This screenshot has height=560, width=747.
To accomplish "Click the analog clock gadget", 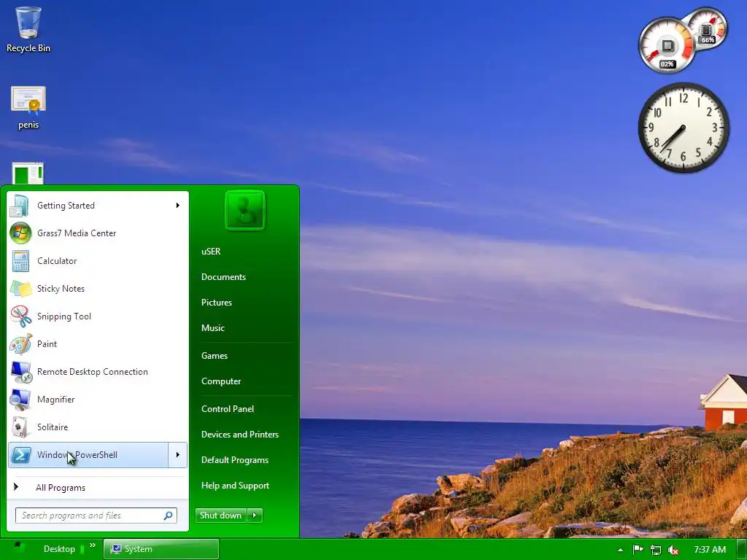I will pyautogui.click(x=683, y=128).
